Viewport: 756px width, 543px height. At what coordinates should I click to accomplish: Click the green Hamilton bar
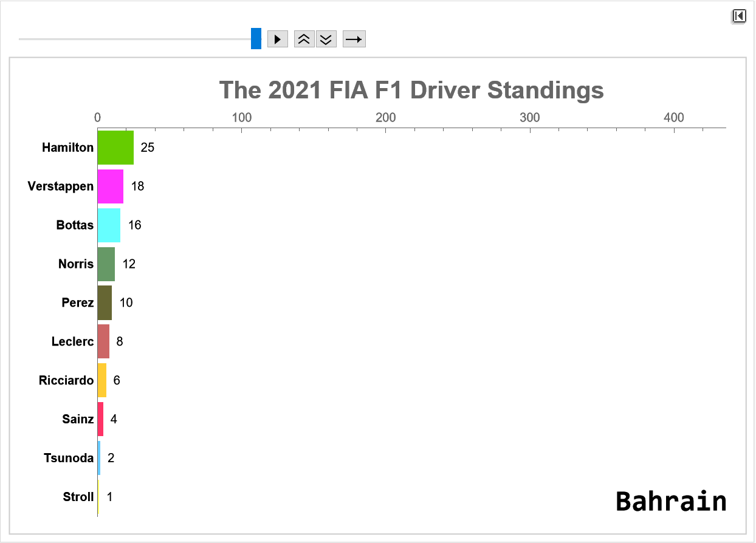click(x=115, y=148)
